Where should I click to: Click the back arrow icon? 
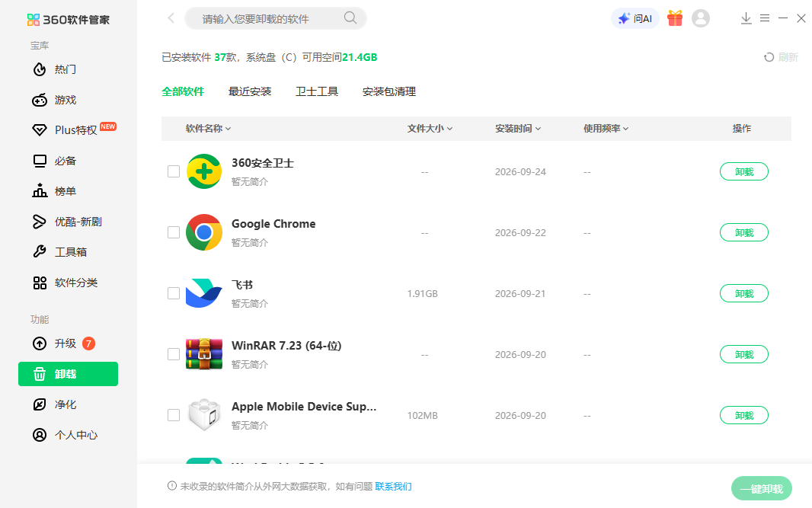tap(171, 18)
